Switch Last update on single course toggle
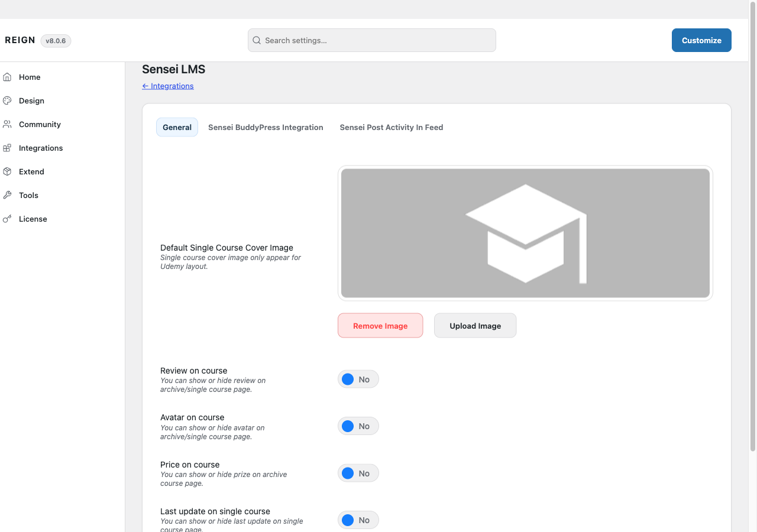 [x=358, y=520]
